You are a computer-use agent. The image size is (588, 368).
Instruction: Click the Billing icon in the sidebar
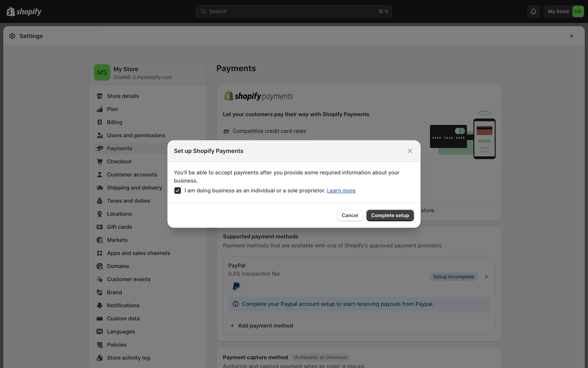[100, 122]
